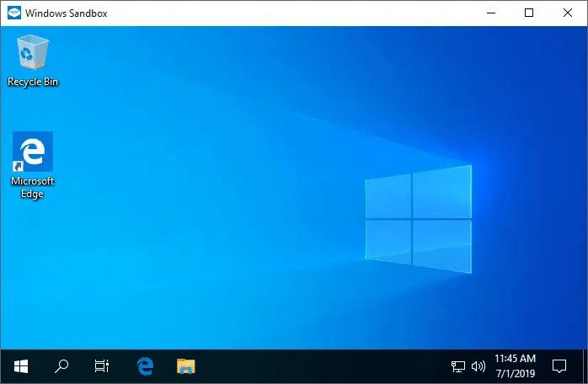Open File Explorer from the taskbar

[185, 366]
